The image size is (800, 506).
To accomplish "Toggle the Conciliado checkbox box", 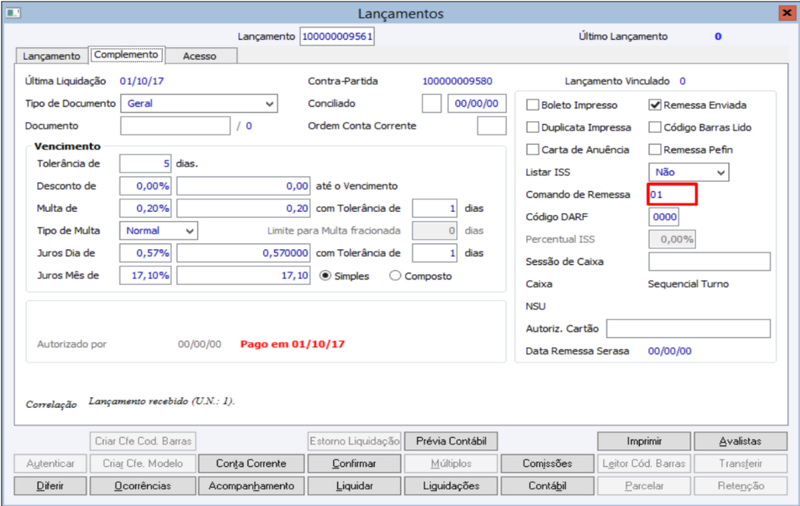I will pos(432,104).
